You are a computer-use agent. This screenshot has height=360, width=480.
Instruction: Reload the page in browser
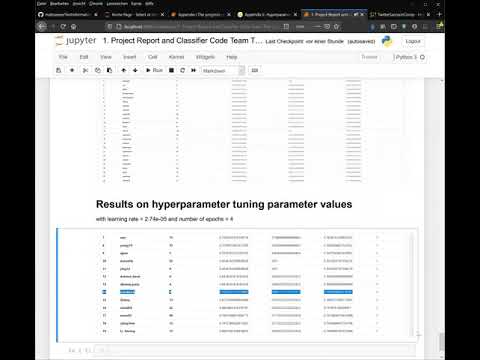63,26
